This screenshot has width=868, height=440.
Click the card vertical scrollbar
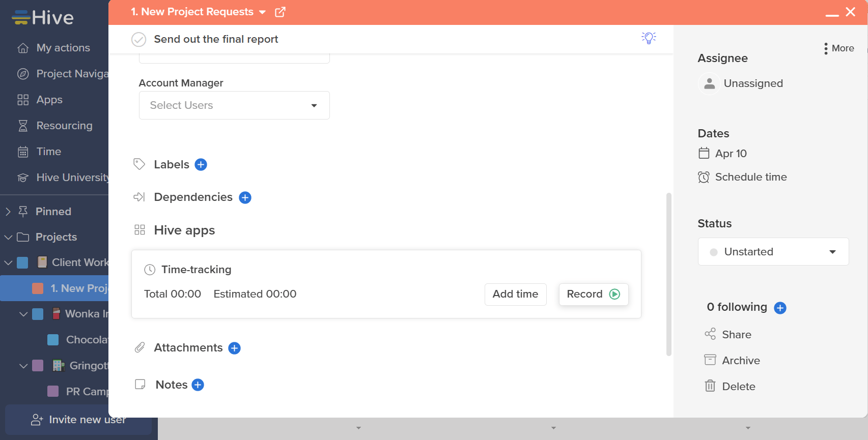point(669,275)
